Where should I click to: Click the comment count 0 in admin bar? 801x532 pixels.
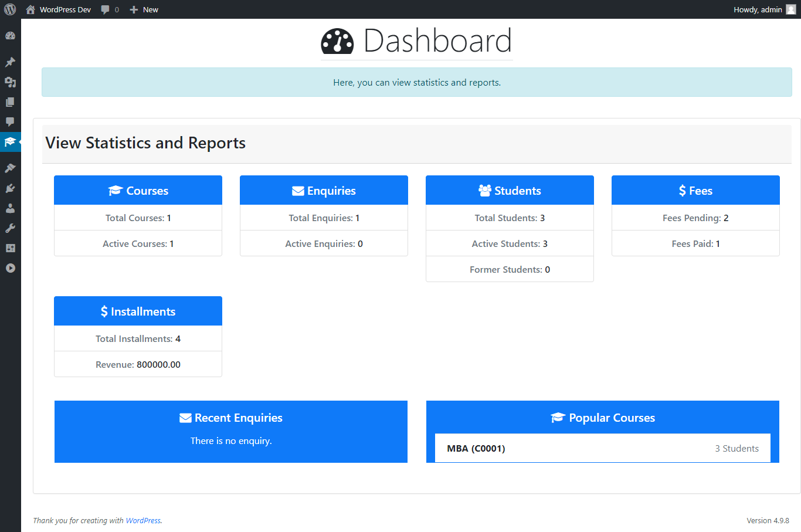(x=117, y=9)
